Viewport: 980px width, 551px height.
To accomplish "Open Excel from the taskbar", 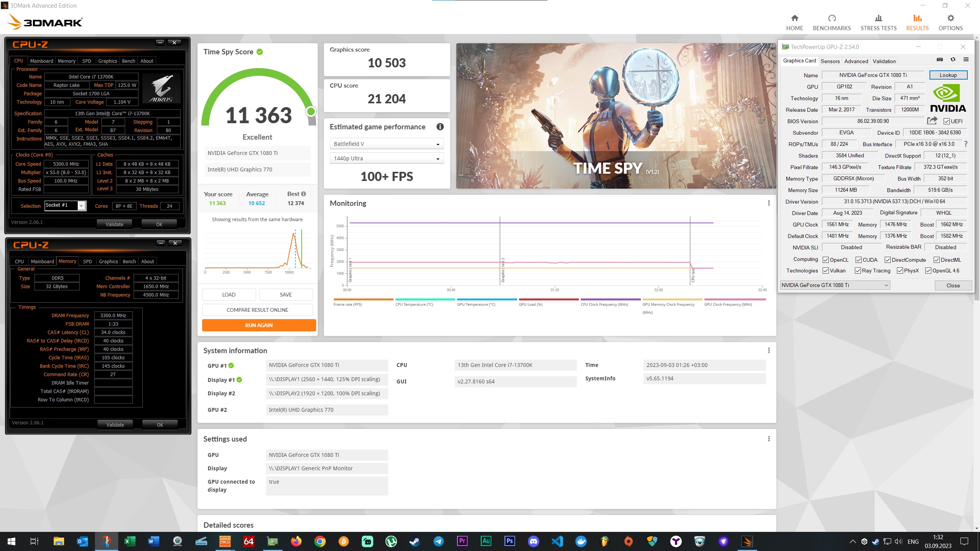I will coord(130,541).
